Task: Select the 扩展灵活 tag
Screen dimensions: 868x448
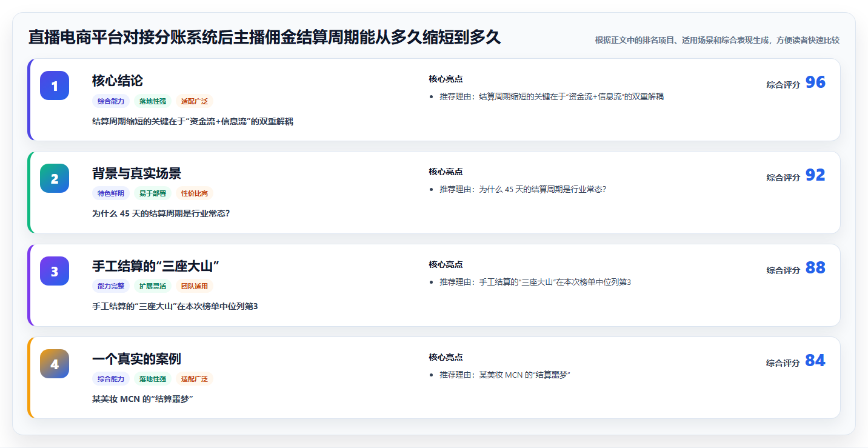Action: click(x=153, y=286)
